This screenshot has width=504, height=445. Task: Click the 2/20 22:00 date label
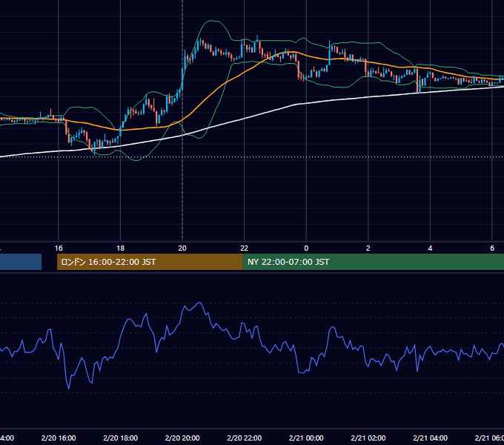[x=245, y=438]
